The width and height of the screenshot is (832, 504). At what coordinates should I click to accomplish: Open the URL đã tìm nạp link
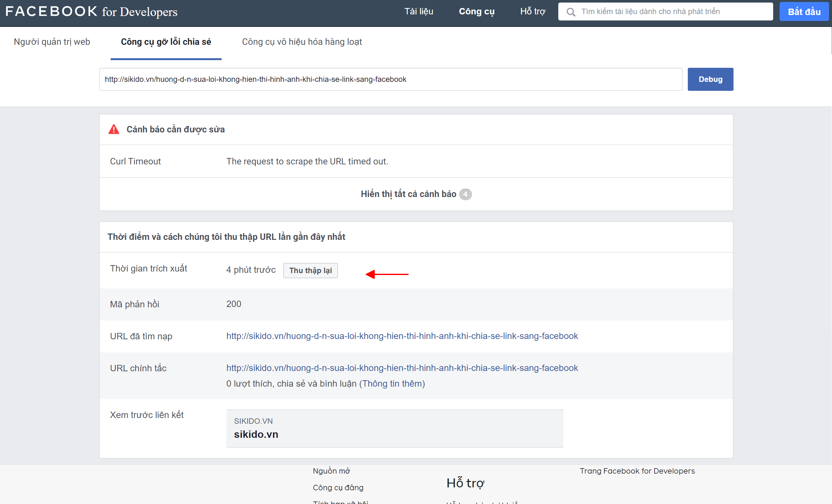(x=402, y=336)
